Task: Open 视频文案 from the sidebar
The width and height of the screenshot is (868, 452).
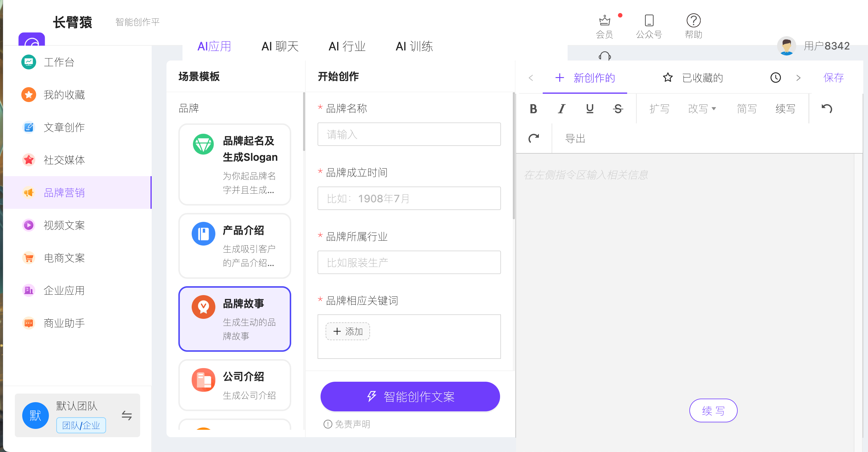Action: click(x=64, y=225)
